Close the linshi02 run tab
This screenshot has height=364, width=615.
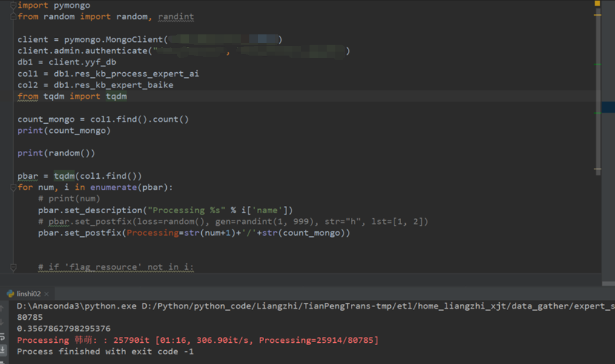click(x=46, y=294)
